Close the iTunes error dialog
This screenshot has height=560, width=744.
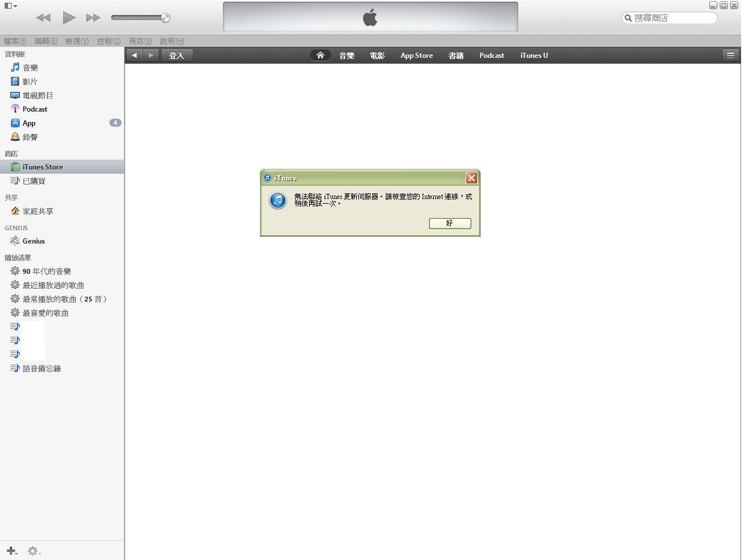(471, 178)
